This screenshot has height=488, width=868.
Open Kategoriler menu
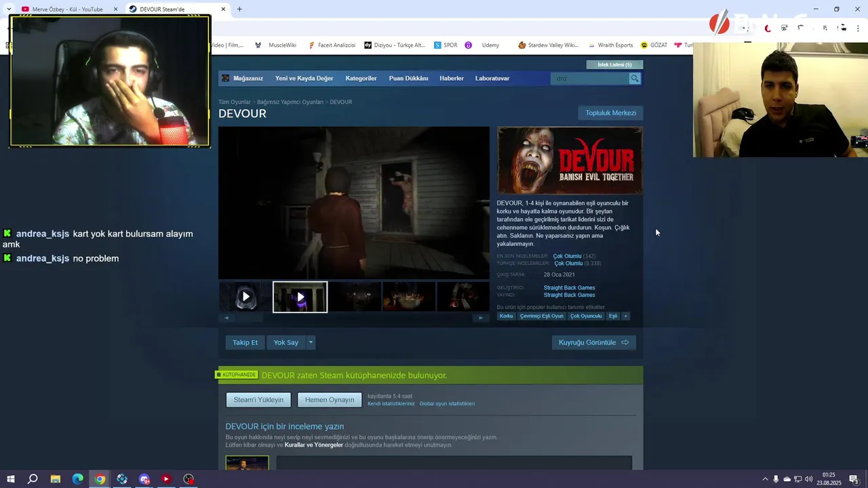pos(361,79)
